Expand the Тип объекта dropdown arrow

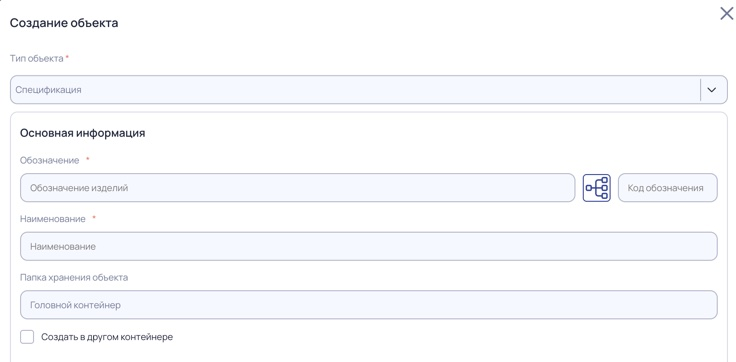click(712, 90)
